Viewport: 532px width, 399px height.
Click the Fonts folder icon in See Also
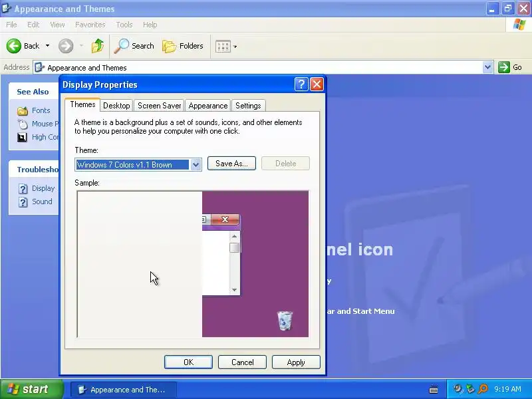coord(23,110)
